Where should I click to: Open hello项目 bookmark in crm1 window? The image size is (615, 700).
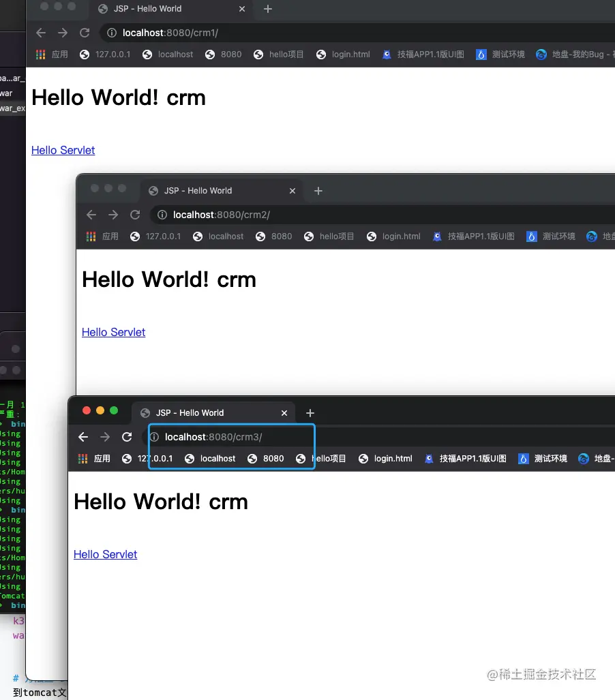point(278,55)
